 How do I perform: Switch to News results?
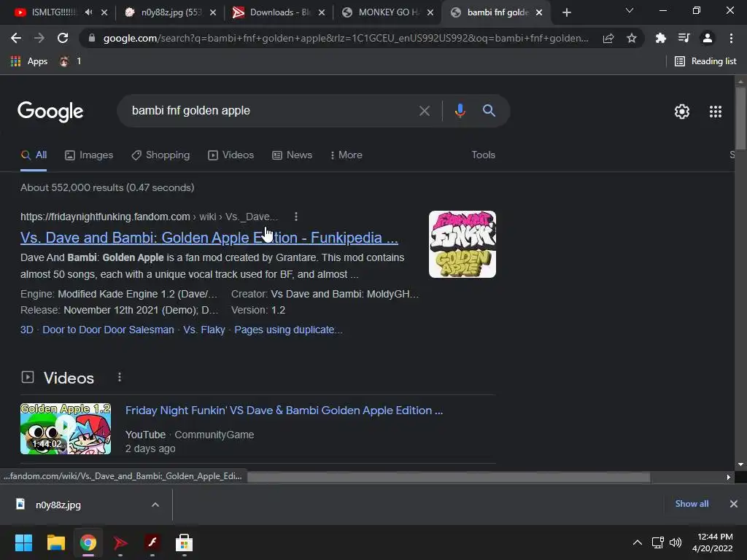(292, 155)
